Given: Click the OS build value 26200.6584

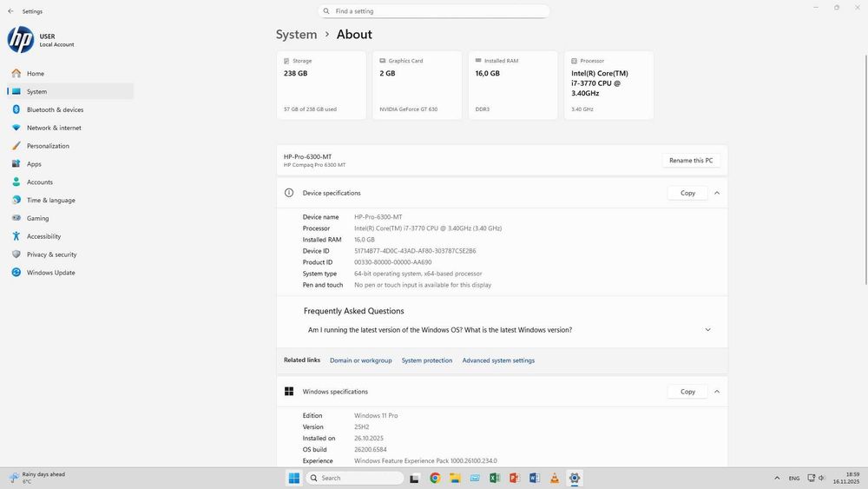Looking at the screenshot, I should tap(371, 450).
